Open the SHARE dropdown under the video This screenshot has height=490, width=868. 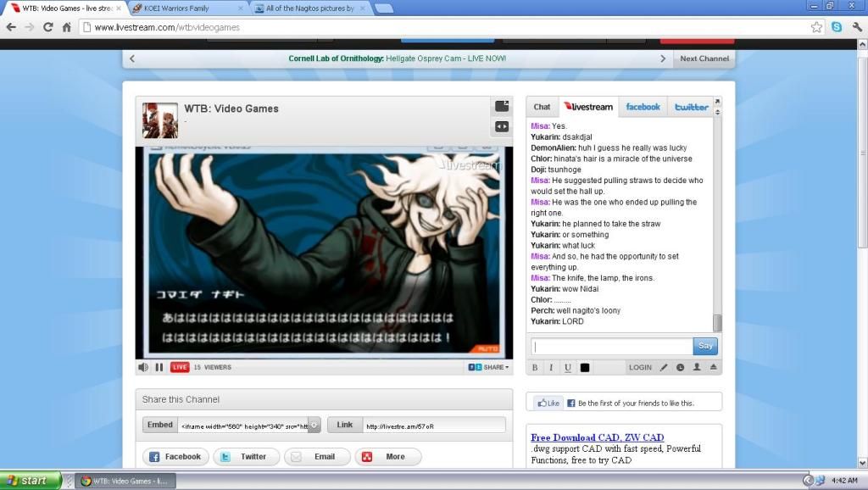(x=489, y=367)
